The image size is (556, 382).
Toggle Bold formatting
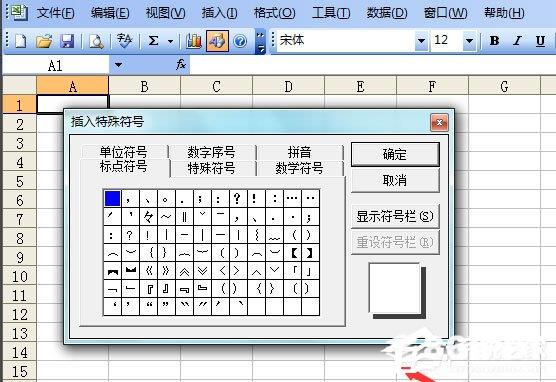(x=494, y=41)
